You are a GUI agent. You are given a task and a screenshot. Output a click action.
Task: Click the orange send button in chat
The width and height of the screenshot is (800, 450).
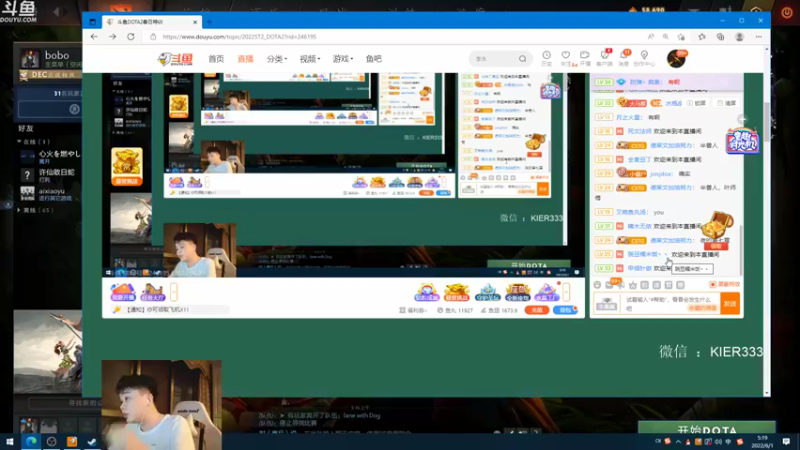coord(730,304)
